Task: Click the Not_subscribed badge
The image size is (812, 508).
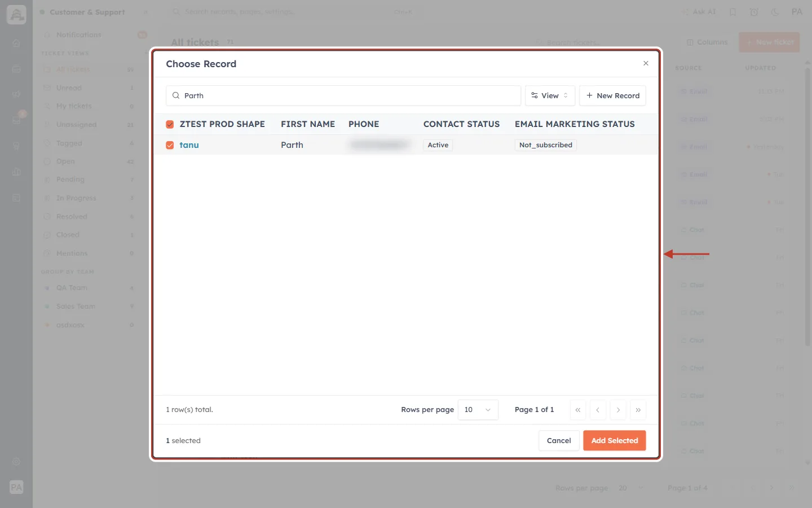Action: tap(546, 145)
